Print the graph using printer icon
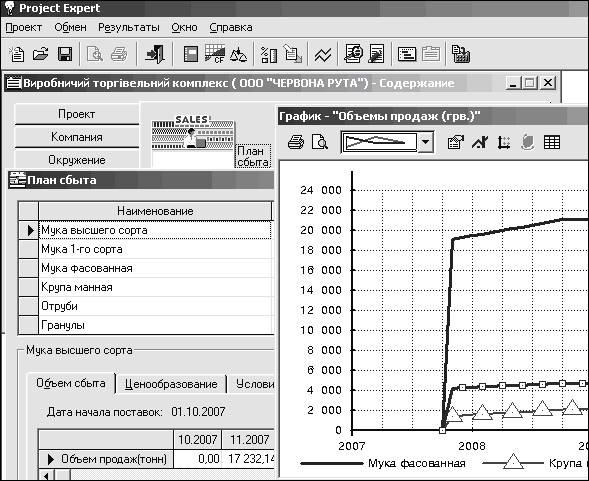589x481 pixels. (296, 142)
